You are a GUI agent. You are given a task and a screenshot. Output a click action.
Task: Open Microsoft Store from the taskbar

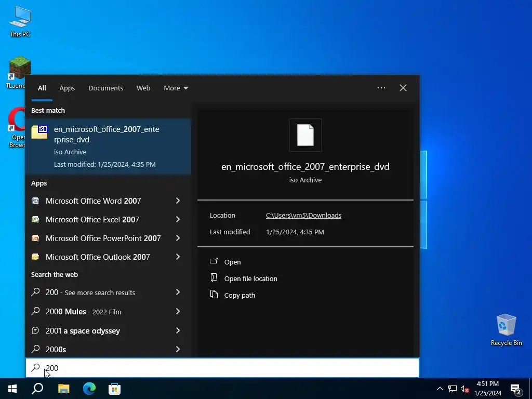tap(114, 389)
